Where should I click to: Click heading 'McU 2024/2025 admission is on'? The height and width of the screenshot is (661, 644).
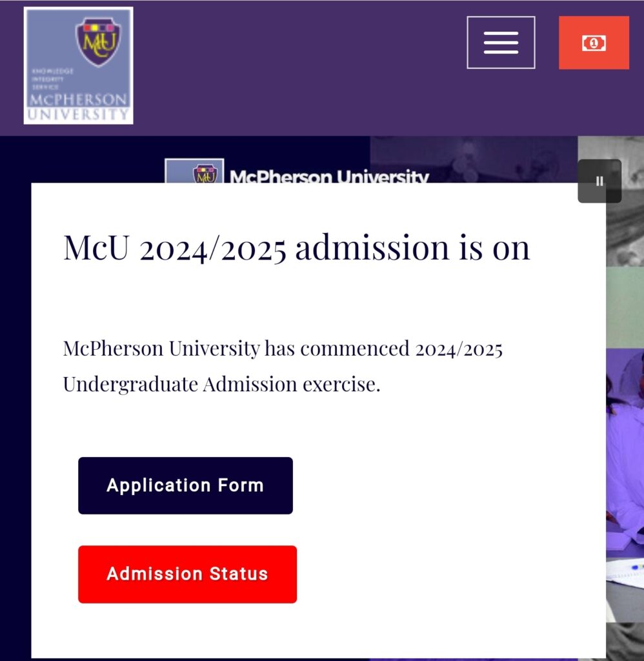tap(296, 249)
